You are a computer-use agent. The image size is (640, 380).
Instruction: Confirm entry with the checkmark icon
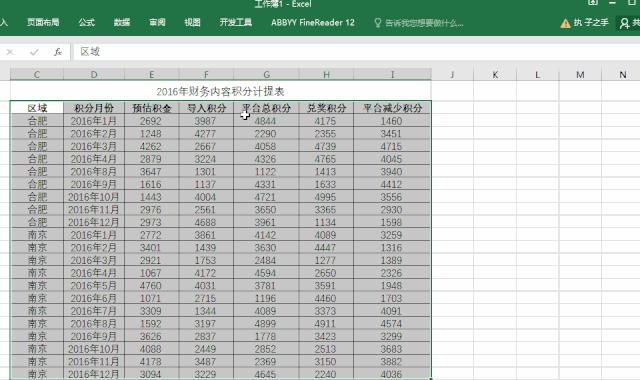[34, 52]
